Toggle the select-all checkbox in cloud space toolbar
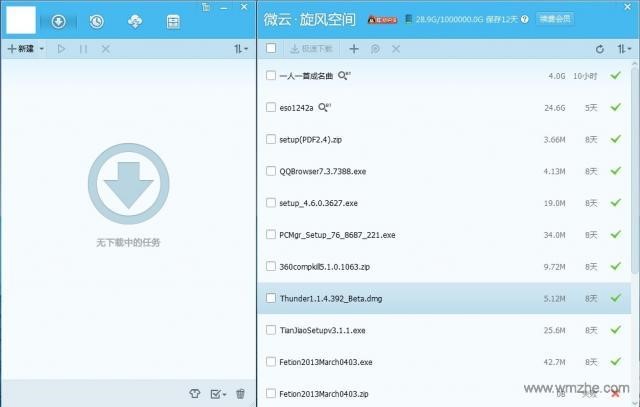 (x=271, y=48)
